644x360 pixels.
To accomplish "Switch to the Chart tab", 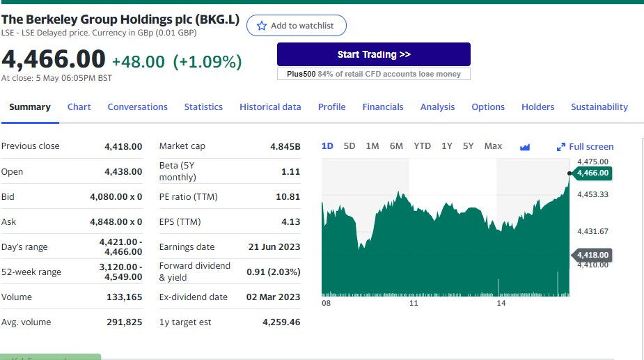I will click(79, 107).
